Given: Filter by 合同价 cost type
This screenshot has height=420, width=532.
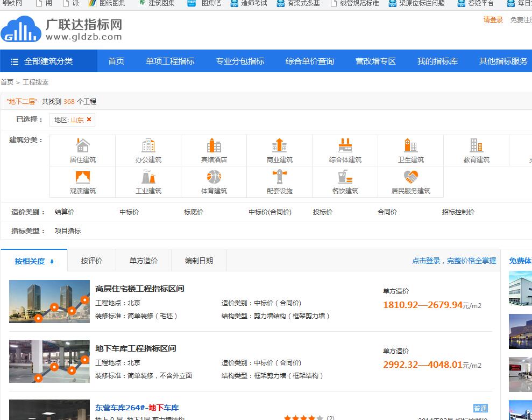Looking at the screenshot, I should pos(387,212).
